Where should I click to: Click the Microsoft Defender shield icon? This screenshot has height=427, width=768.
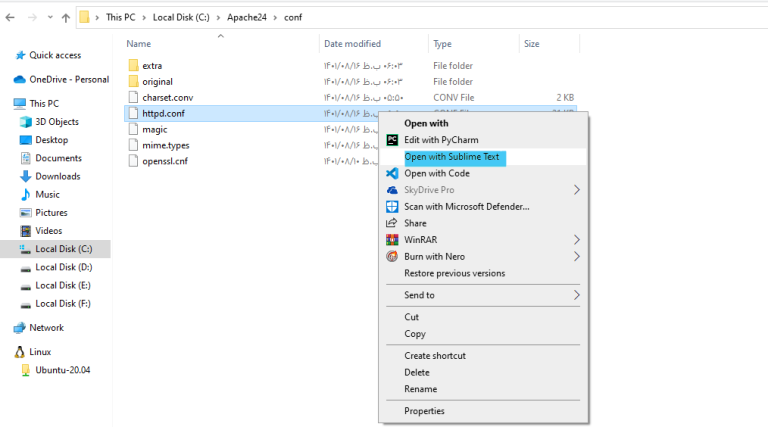(x=393, y=206)
